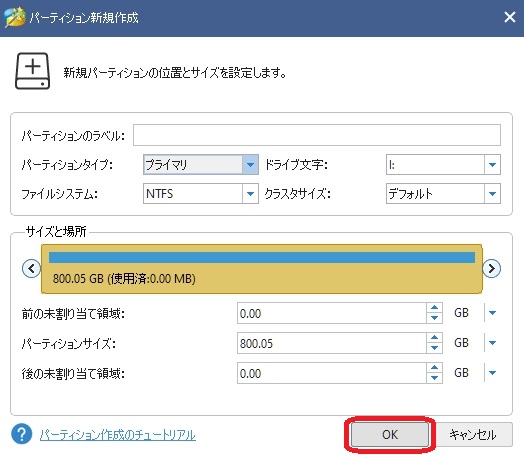The height and width of the screenshot is (458, 524).
Task: Open the GB unit dropdown for 前の未割り当て領域
Action: 492,313
